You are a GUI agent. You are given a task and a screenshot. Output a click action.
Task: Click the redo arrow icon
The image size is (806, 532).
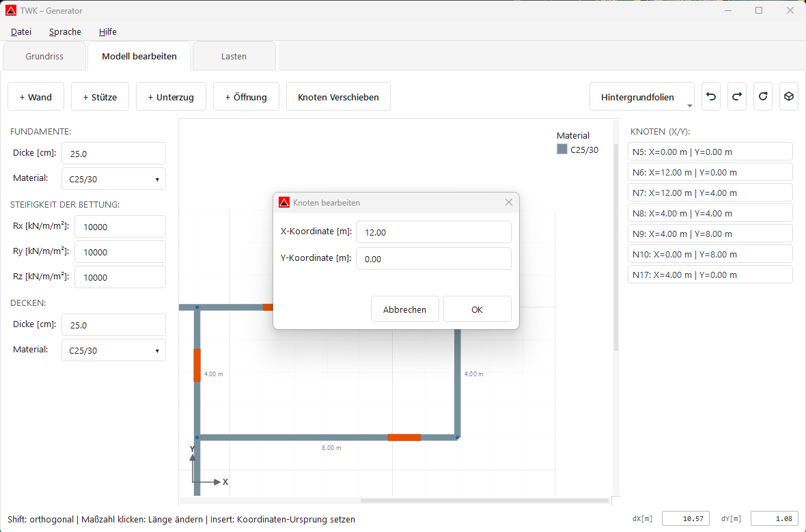tap(737, 96)
